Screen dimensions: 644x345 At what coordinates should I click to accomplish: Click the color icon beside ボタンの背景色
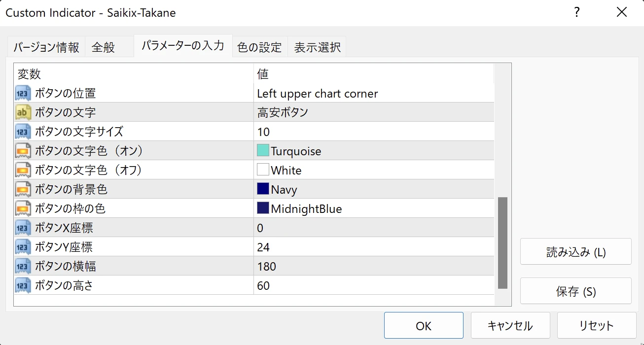click(x=23, y=189)
